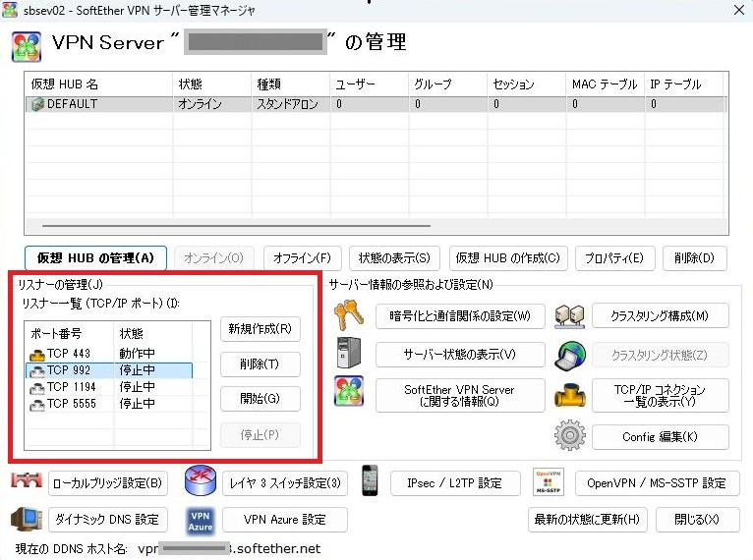This screenshot has width=753, height=560.
Task: Open ローカルブリッジ設定(B)
Action: pos(108,483)
